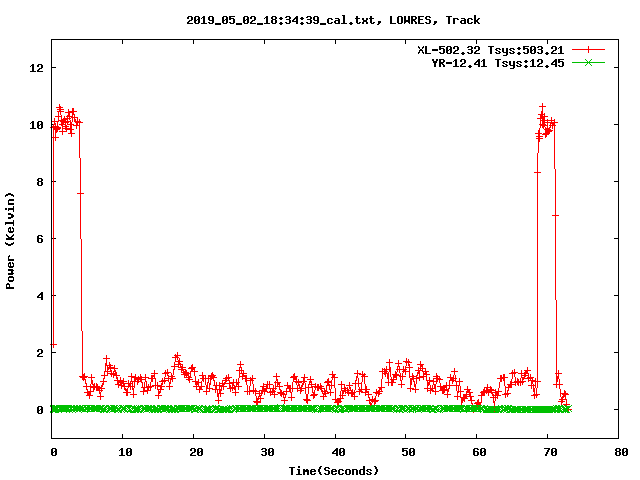Click the plot title '2019_05_02_18:34:39_cal.txt, LOWRES, Track'
This screenshot has height=480, width=640.
pyautogui.click(x=333, y=20)
